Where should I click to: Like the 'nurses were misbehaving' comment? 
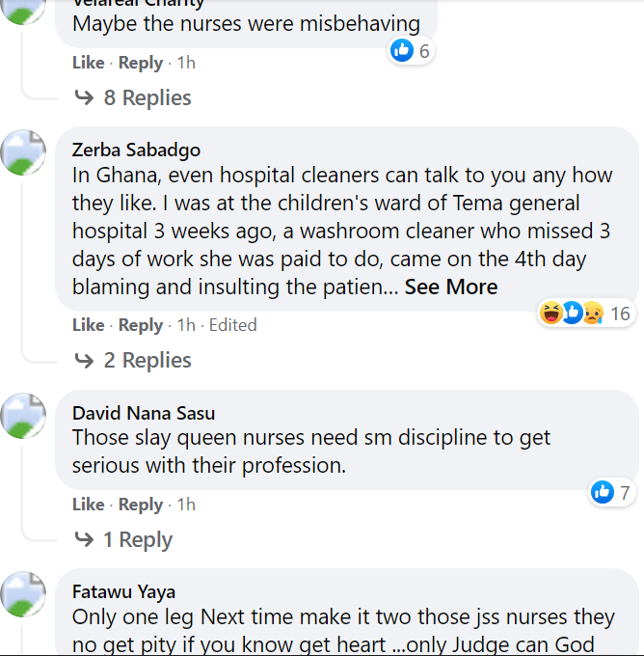point(88,63)
